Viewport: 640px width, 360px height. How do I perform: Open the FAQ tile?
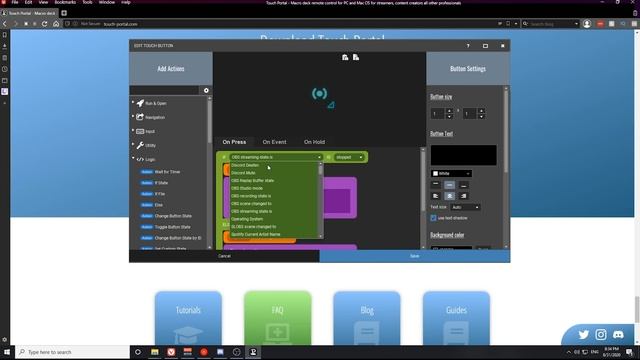pos(278,318)
